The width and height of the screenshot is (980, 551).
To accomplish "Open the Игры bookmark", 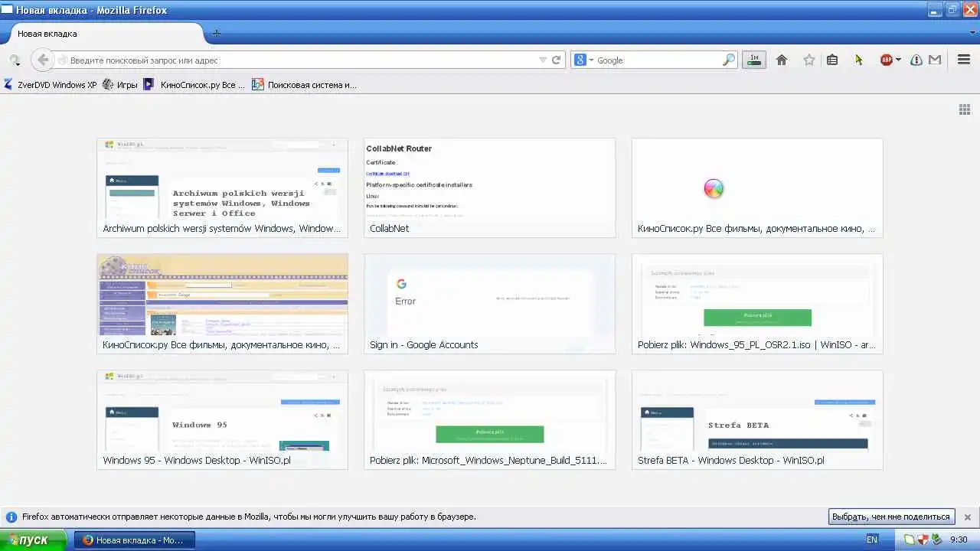I will tap(120, 85).
